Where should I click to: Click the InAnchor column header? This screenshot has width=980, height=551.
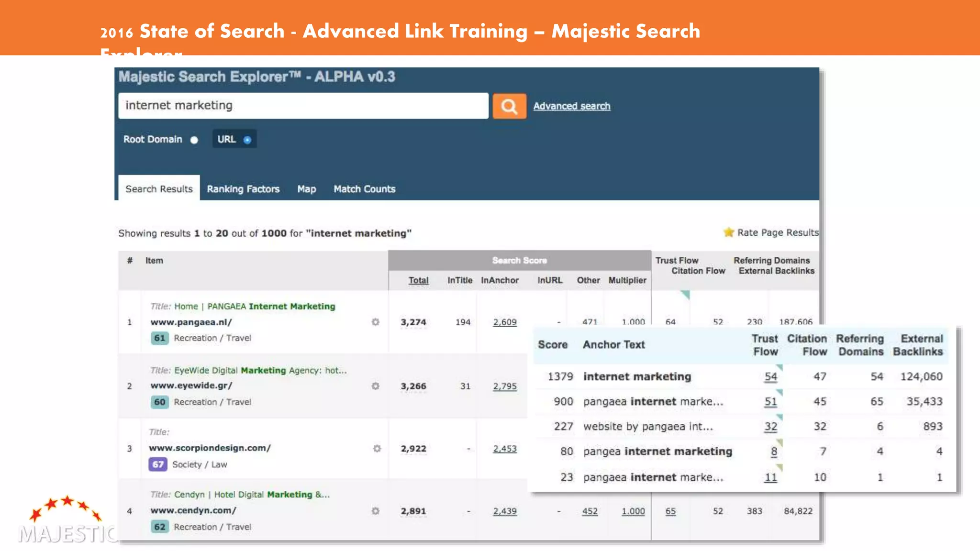tap(500, 280)
